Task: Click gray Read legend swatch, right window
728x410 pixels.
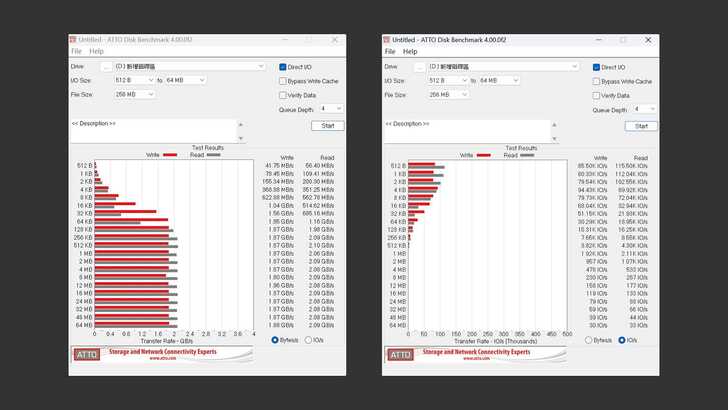Action: [x=527, y=156]
